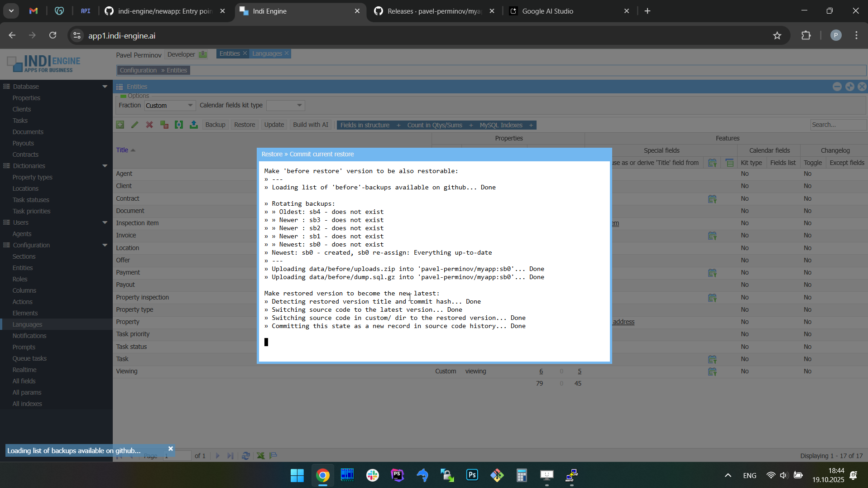Switch to the Google AI Studio browser tab
Viewport: 868px width, 488px height.
pos(547,11)
